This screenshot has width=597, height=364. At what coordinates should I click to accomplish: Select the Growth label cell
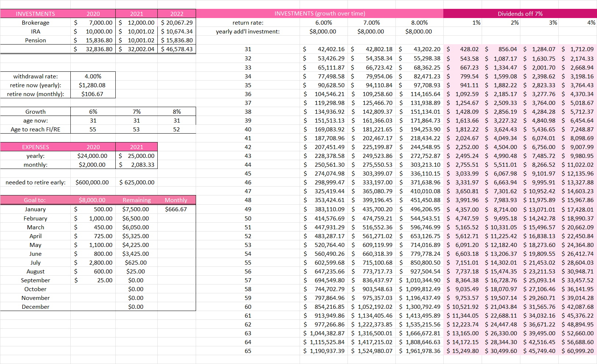35,112
